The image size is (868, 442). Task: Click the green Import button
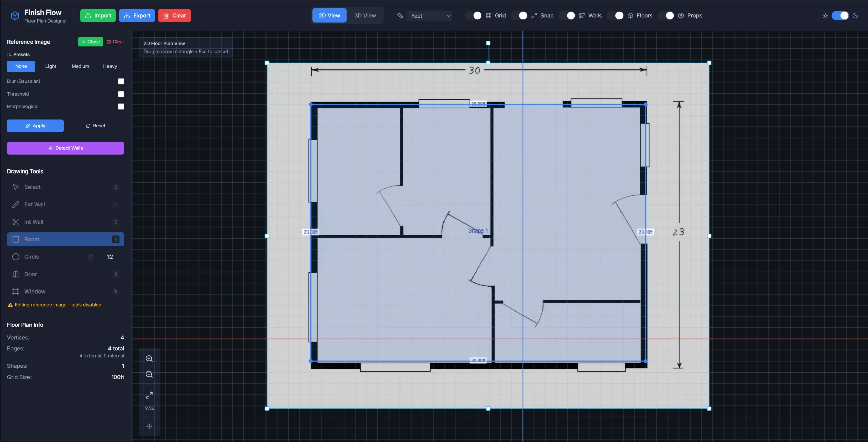coord(98,16)
